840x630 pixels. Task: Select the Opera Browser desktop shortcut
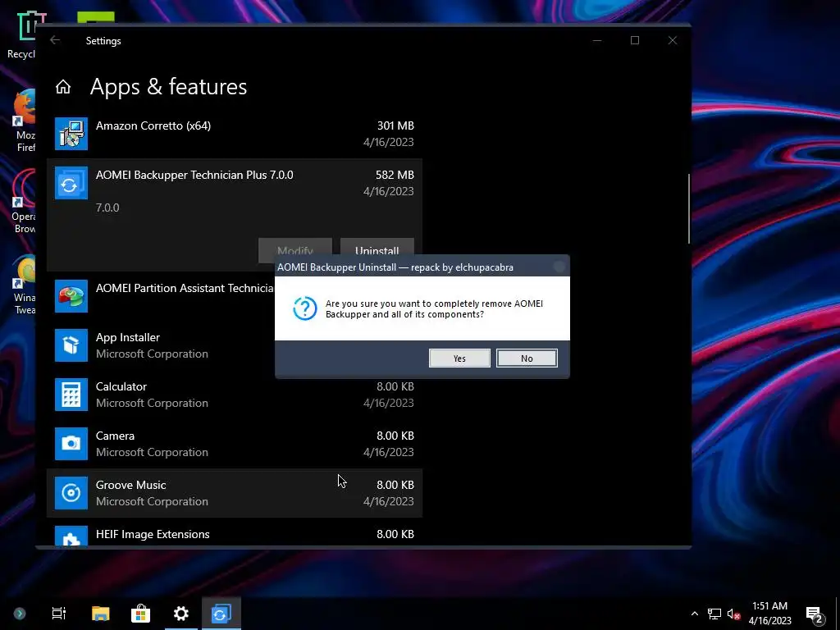click(x=24, y=203)
